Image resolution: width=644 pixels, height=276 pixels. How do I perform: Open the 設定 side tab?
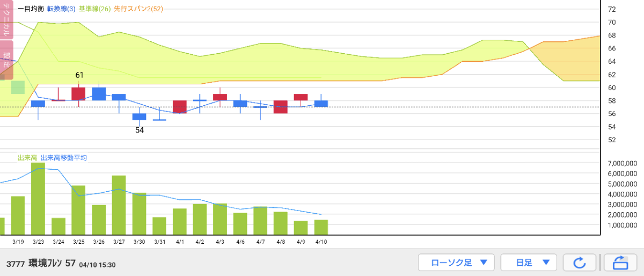coord(6,60)
